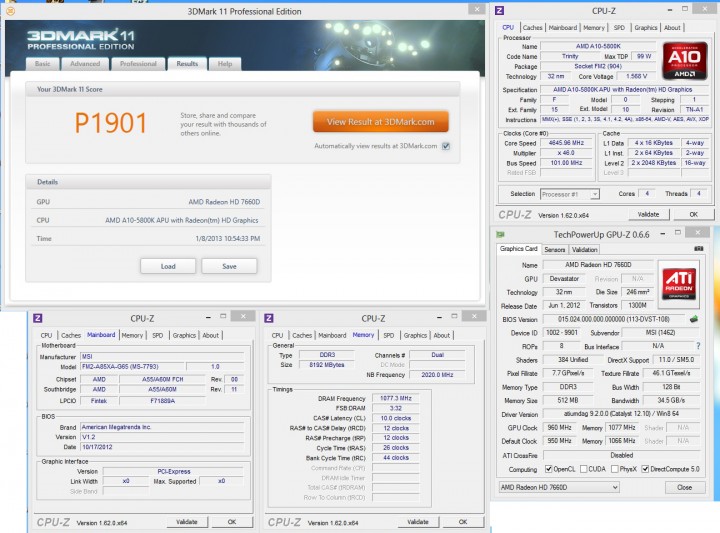Click the P1901 score text
720x533 pixels.
[x=111, y=123]
